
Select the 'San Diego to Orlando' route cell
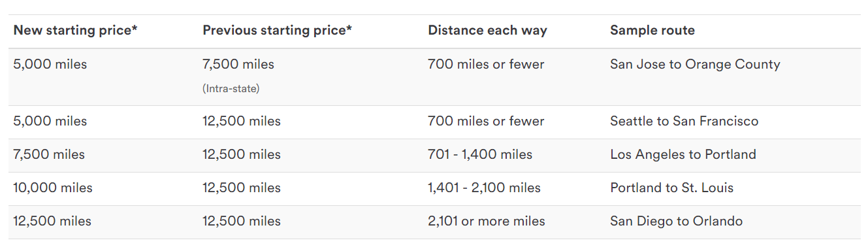(677, 222)
